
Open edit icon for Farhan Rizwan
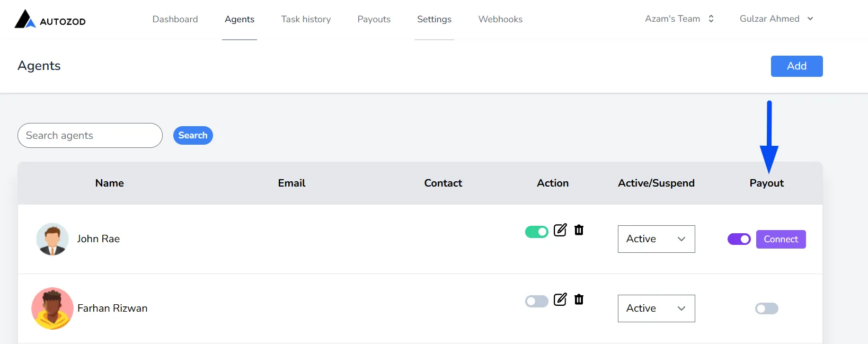point(560,299)
